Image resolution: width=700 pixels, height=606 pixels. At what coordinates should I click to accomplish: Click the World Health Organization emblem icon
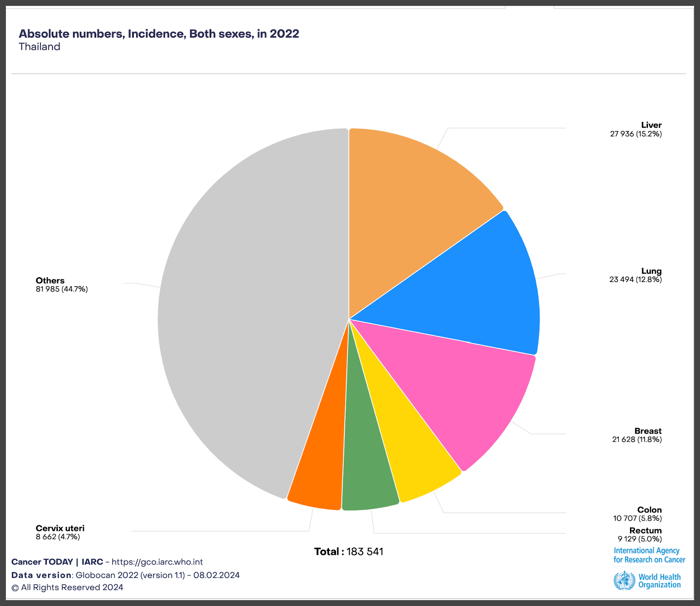624,581
